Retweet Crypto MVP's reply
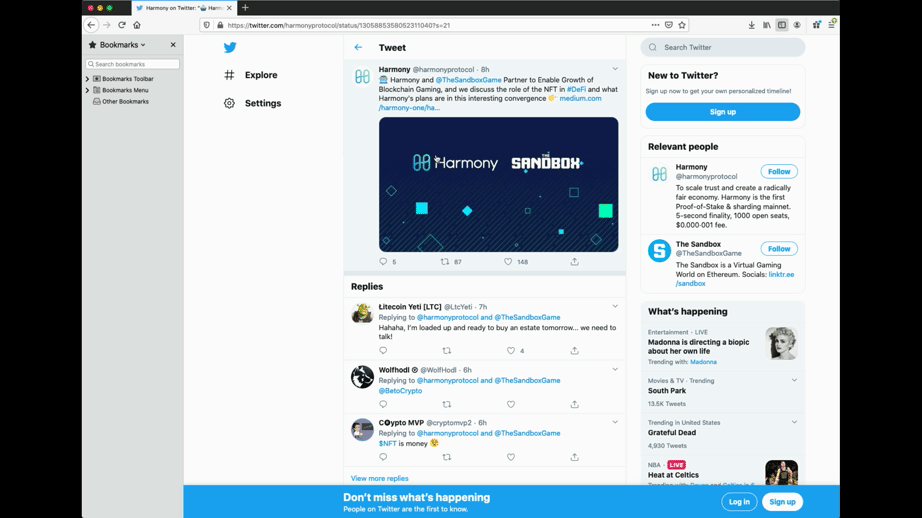This screenshot has height=518, width=922. tap(447, 457)
